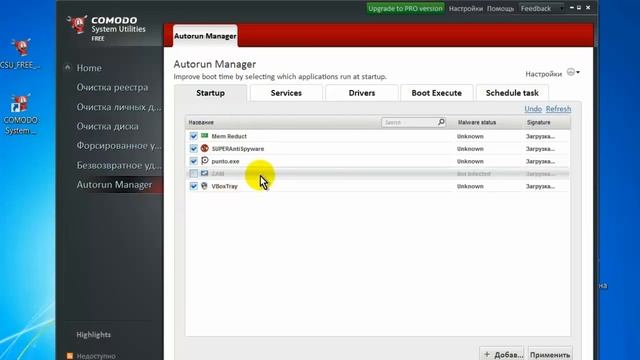Uncheck the punto.exe startup entry

pyautogui.click(x=193, y=161)
